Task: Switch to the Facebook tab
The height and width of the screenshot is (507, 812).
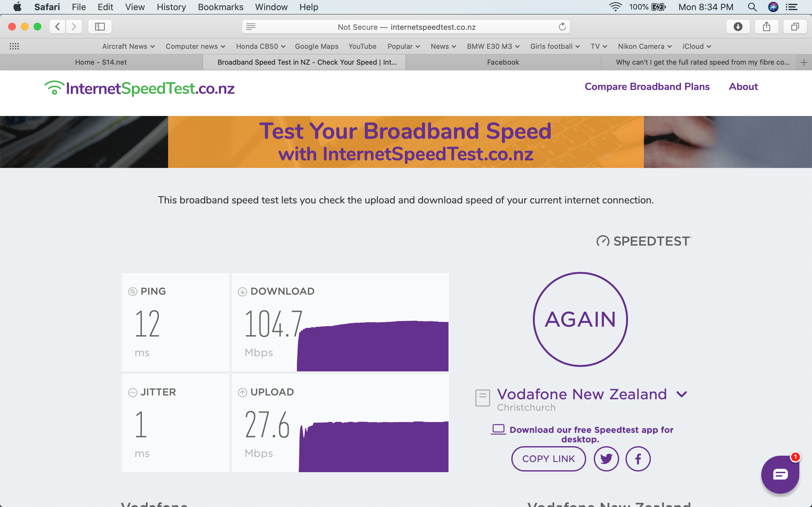Action: click(503, 62)
